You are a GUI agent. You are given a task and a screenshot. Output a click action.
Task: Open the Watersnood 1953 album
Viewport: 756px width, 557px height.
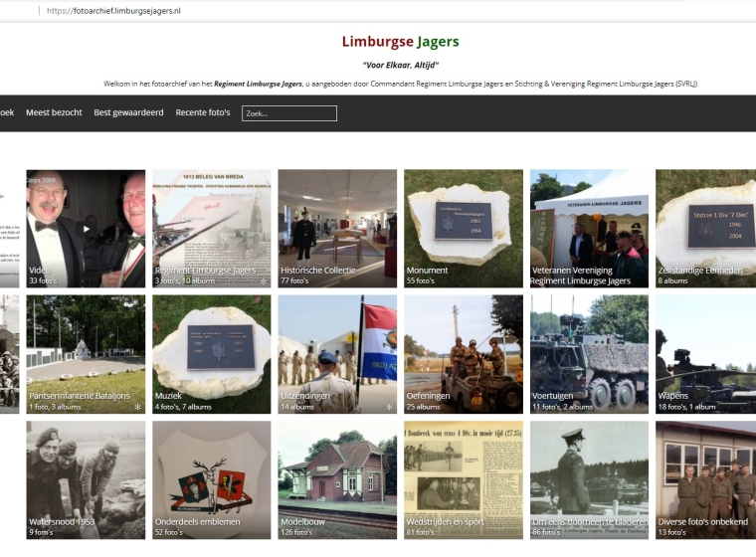pos(86,480)
